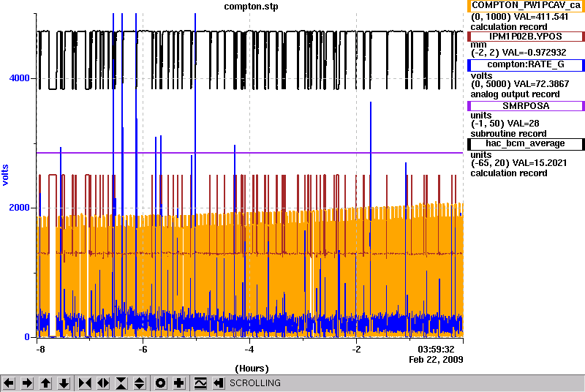
Task: Select the IPM1P02B.YPOS legend entry
Action: 526,37
